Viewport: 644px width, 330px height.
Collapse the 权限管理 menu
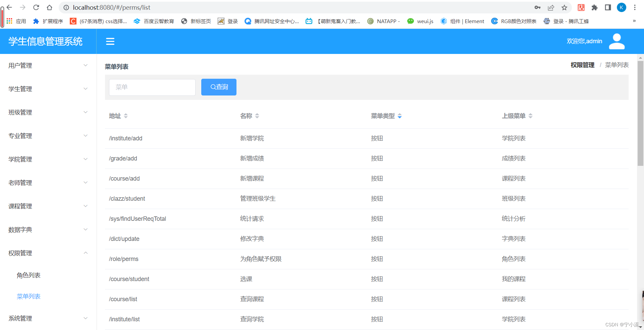(x=48, y=253)
